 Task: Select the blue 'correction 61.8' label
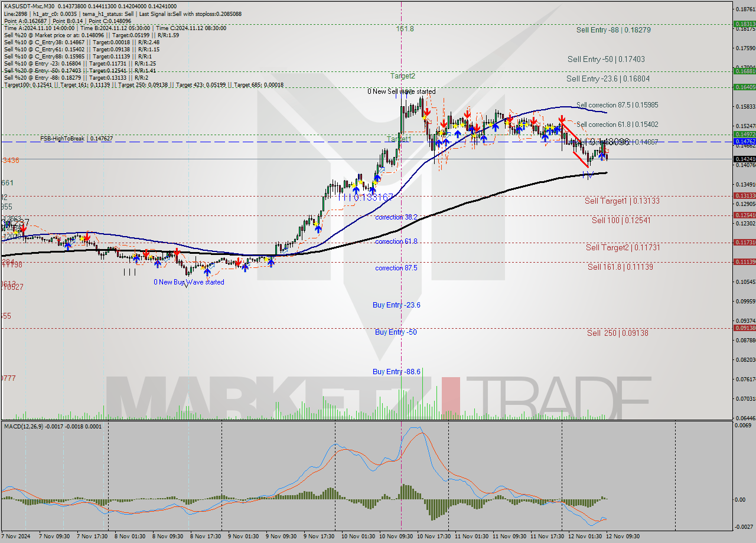[396, 241]
